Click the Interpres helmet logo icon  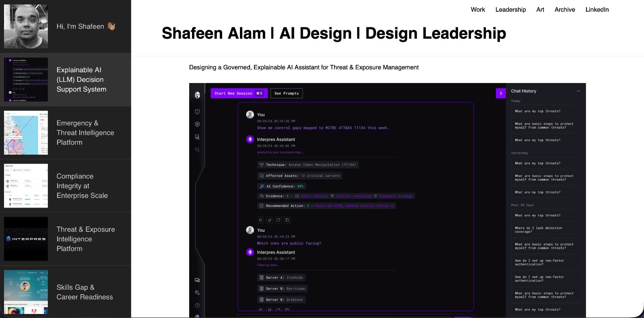197,95
